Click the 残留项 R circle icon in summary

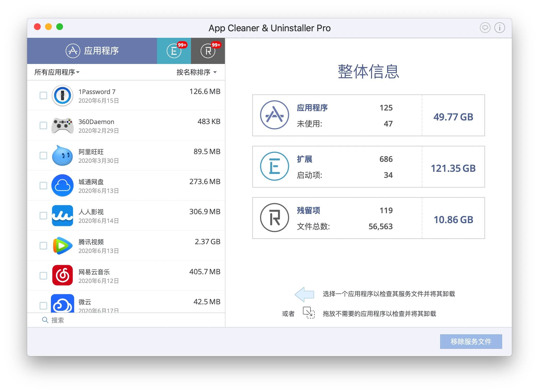click(x=274, y=218)
